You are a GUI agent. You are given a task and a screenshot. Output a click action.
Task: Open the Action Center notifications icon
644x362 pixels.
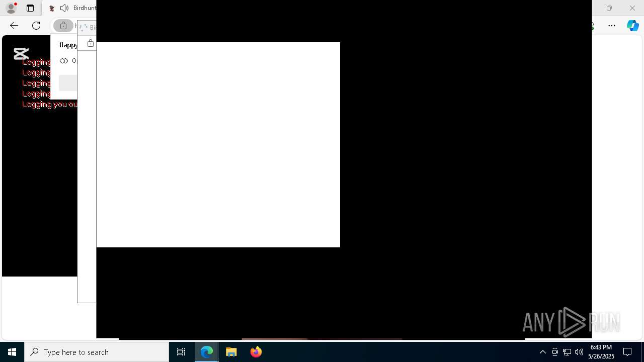coord(627,352)
